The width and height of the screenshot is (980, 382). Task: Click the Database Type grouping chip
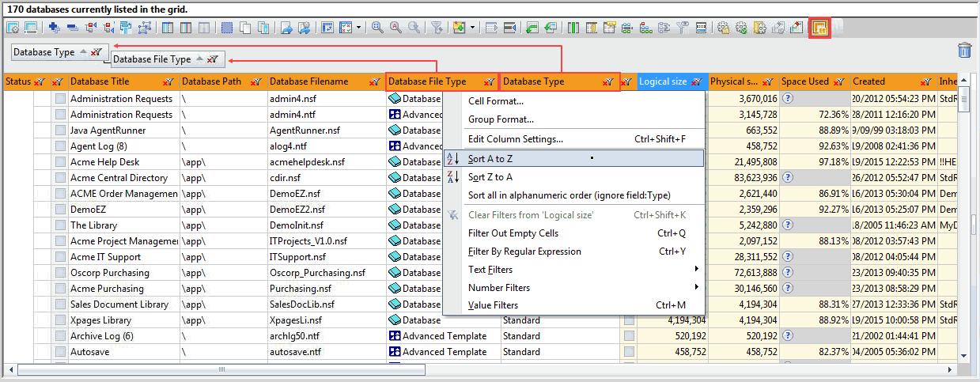coord(45,52)
